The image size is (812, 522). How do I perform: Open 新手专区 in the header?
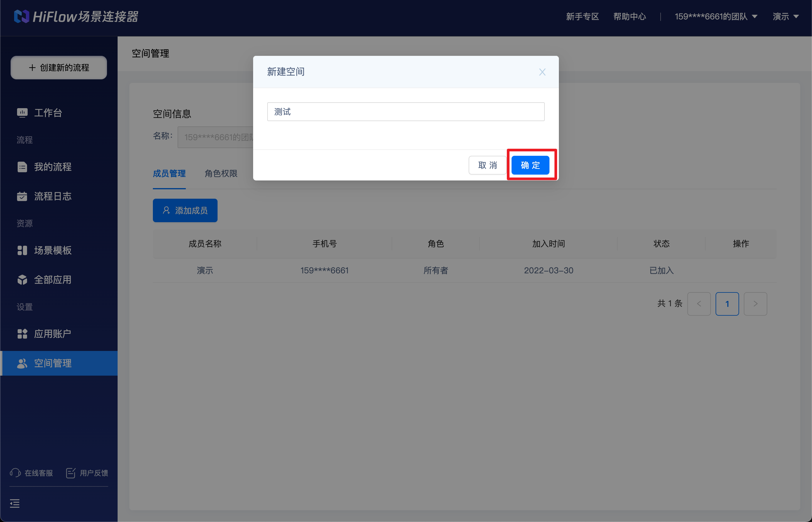[582, 16]
